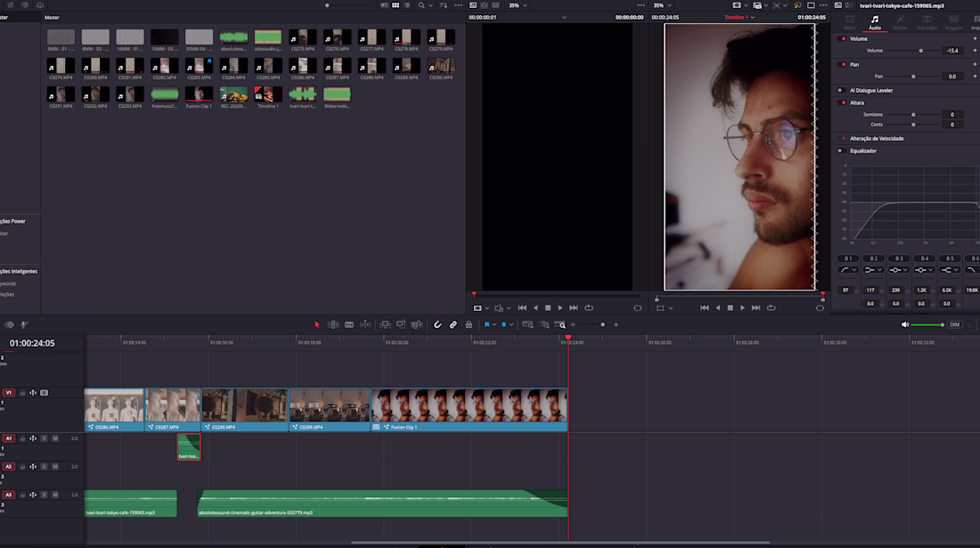Click the Pan value field 0.0

pyautogui.click(x=951, y=77)
